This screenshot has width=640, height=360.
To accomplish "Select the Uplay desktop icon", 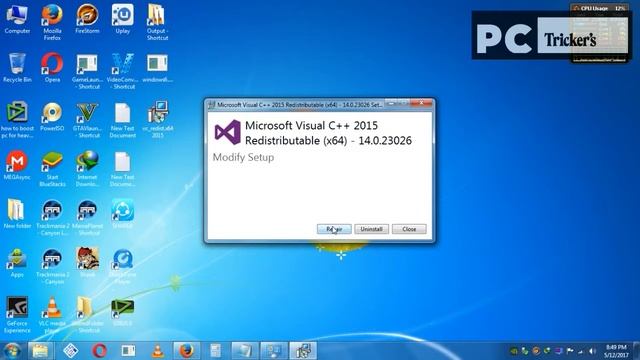I will click(x=122, y=19).
